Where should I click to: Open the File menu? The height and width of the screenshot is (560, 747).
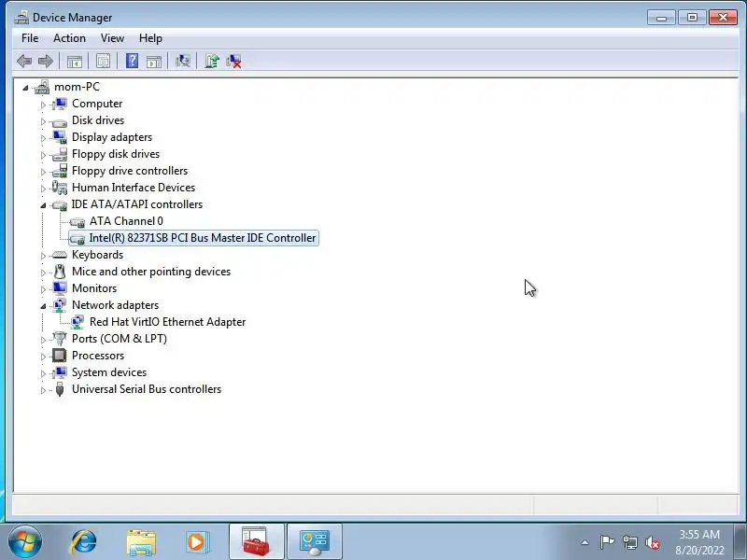[30, 38]
